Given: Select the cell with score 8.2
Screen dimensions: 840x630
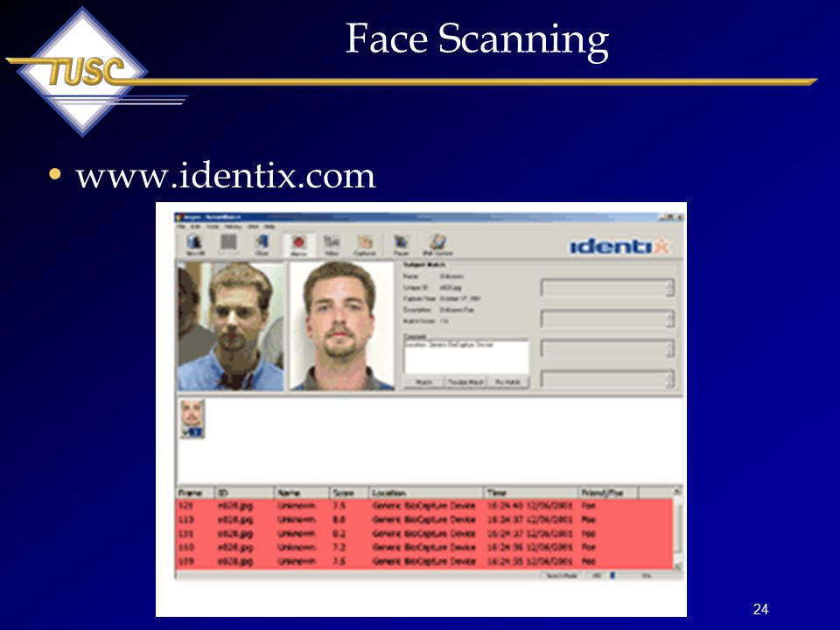Looking at the screenshot, I should (x=339, y=534).
